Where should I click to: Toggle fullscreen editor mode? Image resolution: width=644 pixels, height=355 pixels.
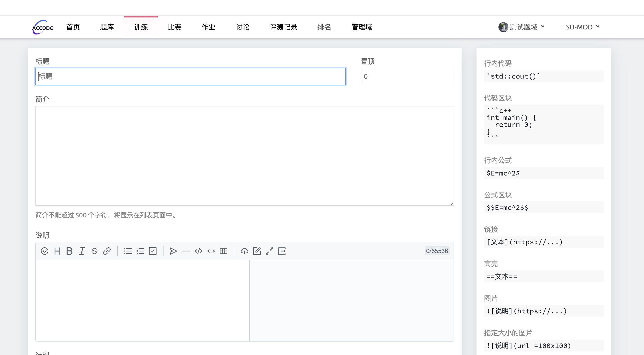click(269, 251)
